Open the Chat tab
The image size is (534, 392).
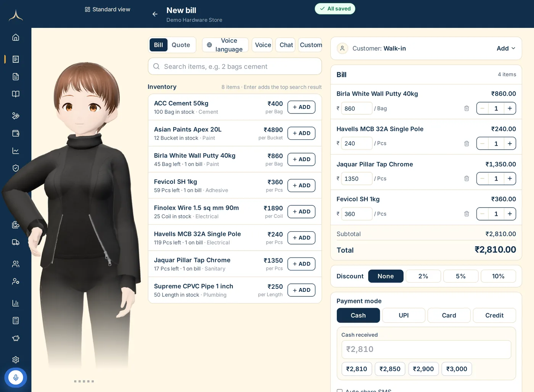coord(286,45)
